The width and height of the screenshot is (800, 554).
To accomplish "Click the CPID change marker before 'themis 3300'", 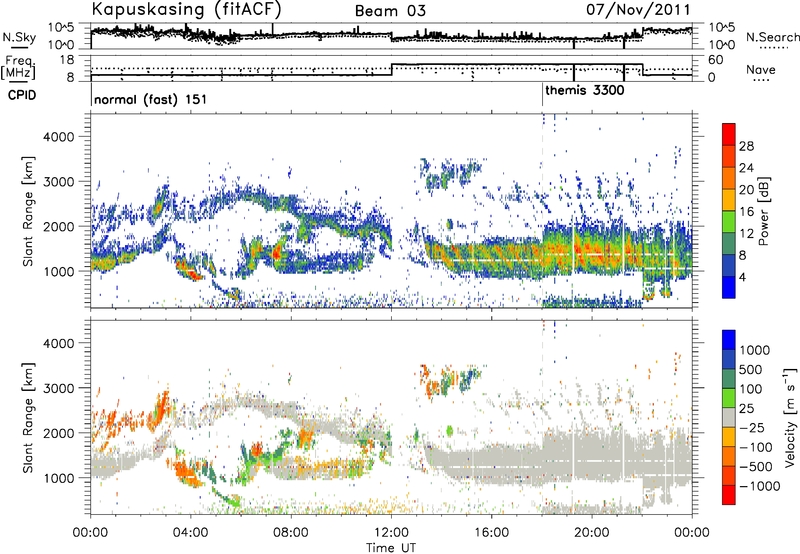I will 542,94.
